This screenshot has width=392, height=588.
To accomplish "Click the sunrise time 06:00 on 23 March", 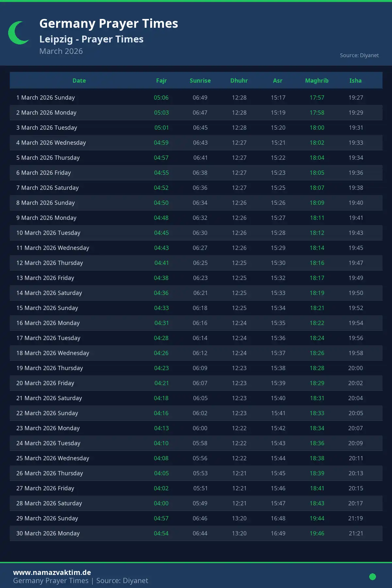I will (x=200, y=428).
